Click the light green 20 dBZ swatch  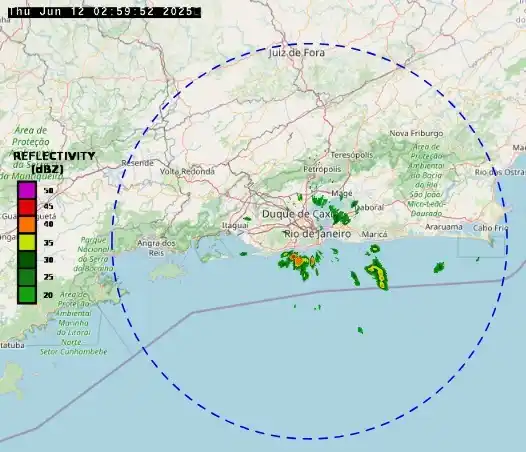(27, 294)
